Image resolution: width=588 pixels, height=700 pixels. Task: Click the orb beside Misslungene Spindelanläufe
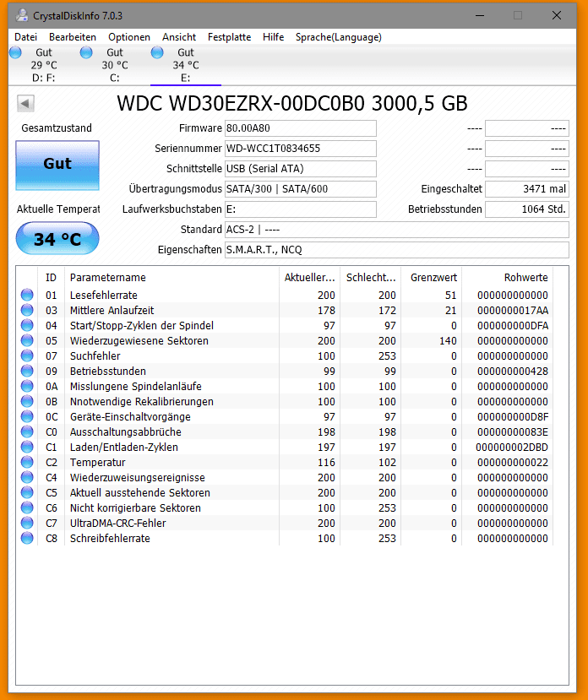27,386
